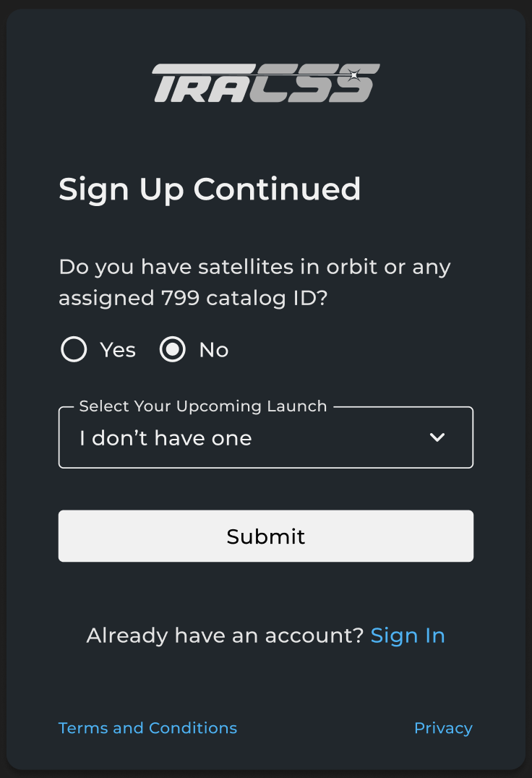The height and width of the screenshot is (778, 532).
Task: Click the "No" option label text
Action: tap(214, 350)
